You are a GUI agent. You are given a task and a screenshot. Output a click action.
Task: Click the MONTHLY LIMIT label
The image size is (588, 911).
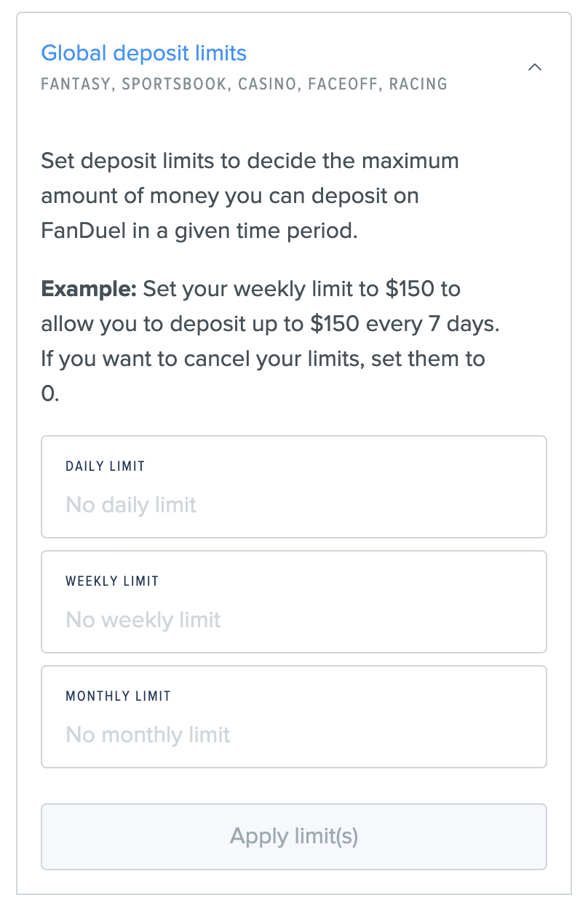click(x=118, y=696)
